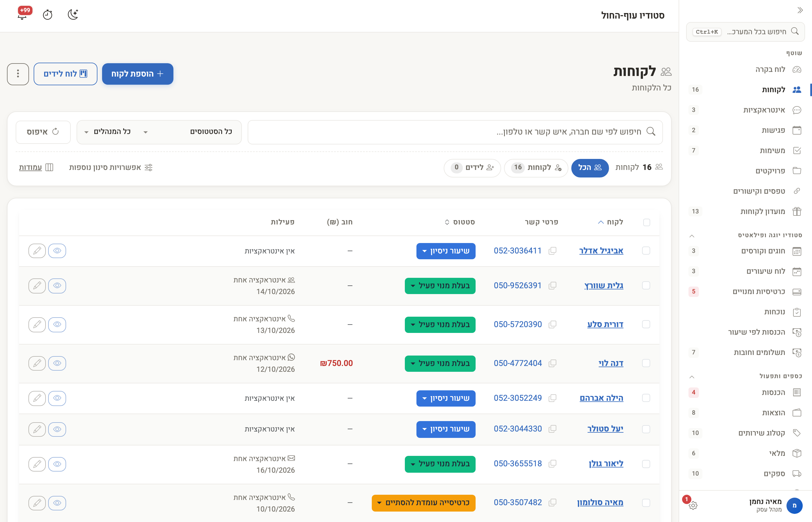
Task: Switch to הכל filter tab
Action: (x=590, y=168)
